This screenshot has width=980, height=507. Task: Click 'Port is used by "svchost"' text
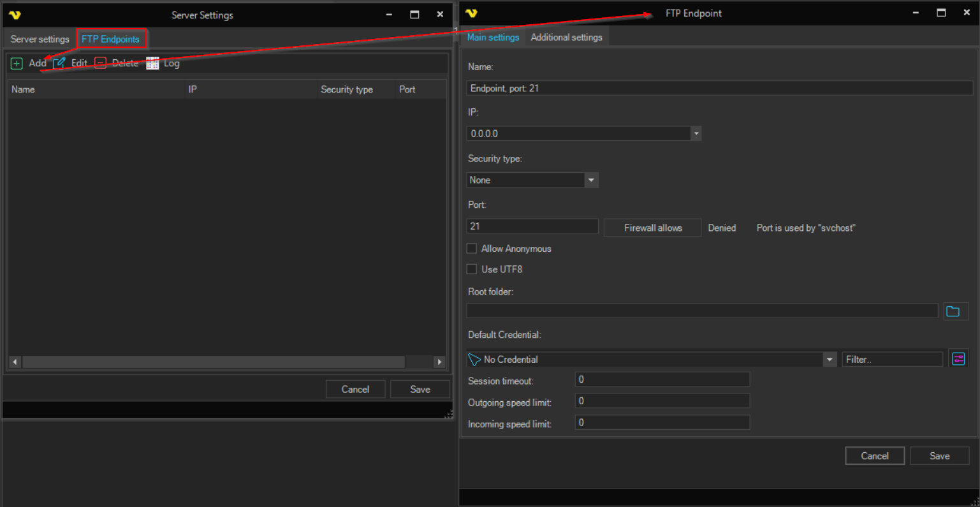806,228
